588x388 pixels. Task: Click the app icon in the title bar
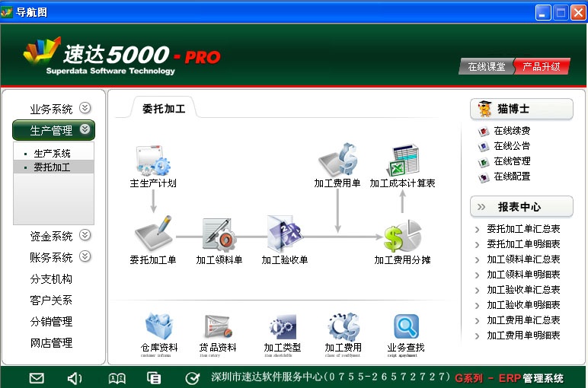[6, 12]
